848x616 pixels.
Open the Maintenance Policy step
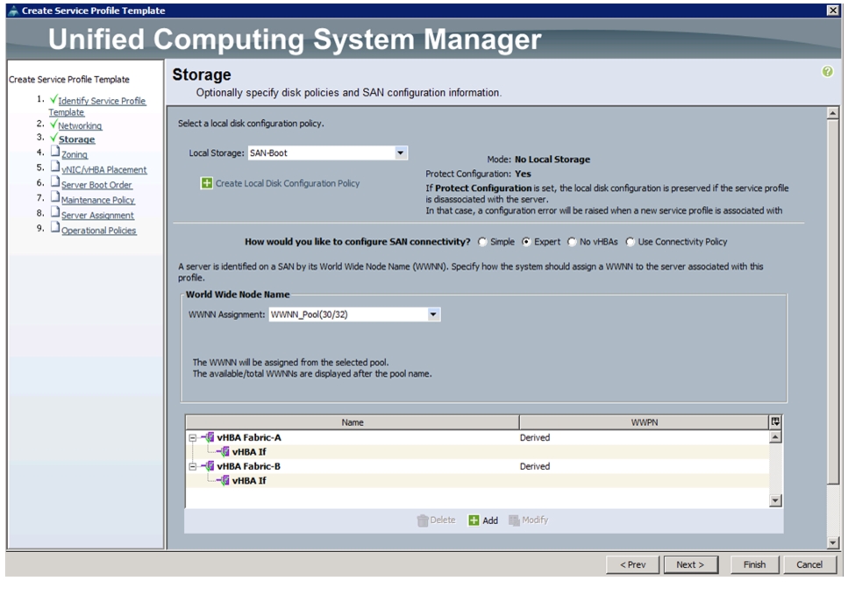98,200
